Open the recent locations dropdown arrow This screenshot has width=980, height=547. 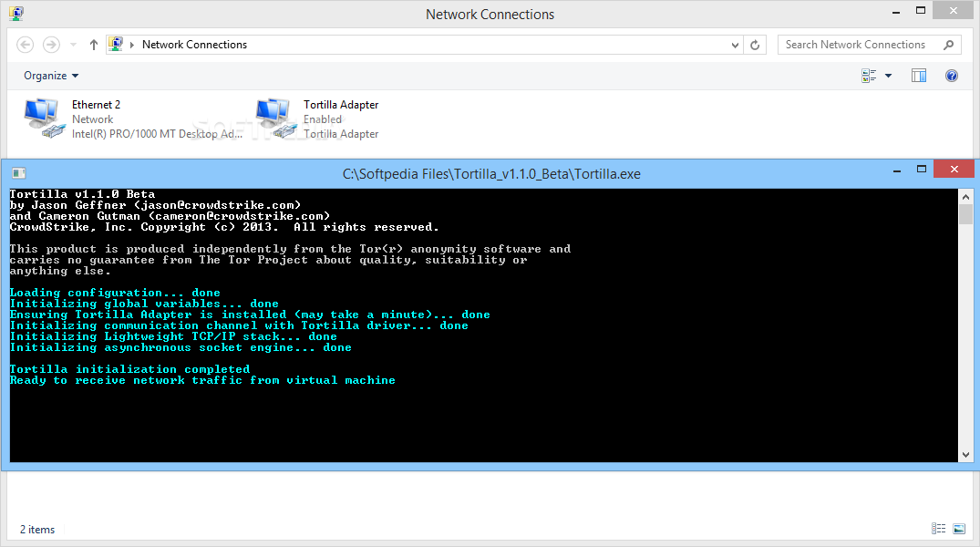click(x=73, y=45)
